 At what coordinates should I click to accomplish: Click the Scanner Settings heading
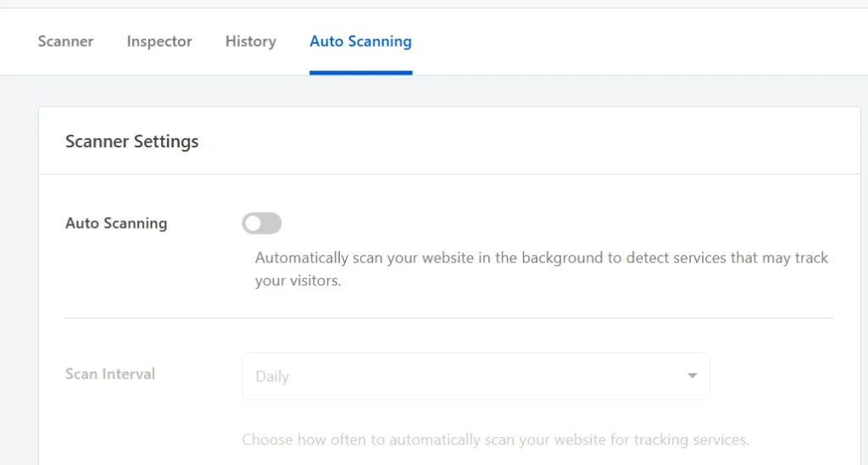131,141
